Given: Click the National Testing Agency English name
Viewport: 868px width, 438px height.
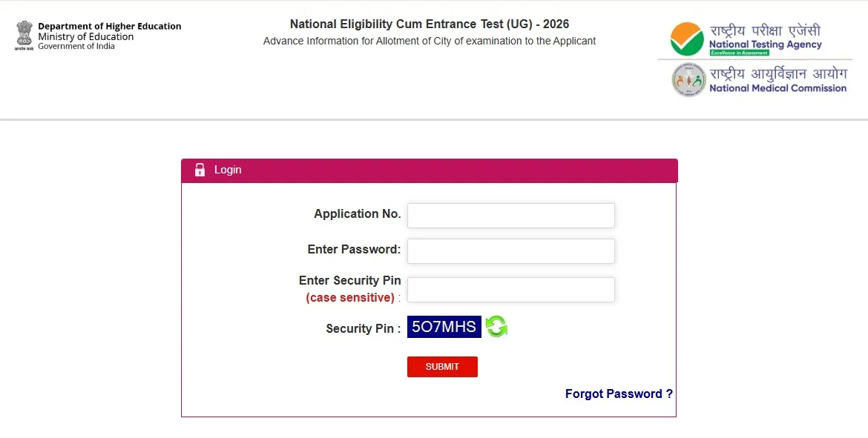Looking at the screenshot, I should click(765, 44).
